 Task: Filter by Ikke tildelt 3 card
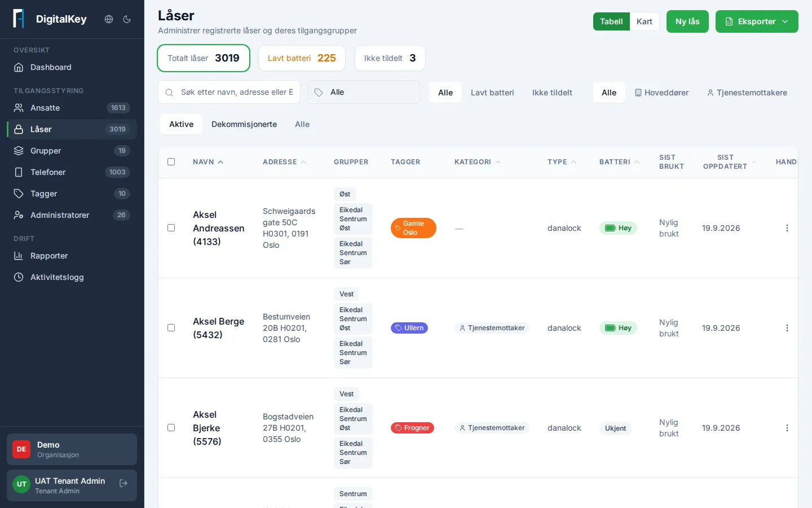coord(390,58)
